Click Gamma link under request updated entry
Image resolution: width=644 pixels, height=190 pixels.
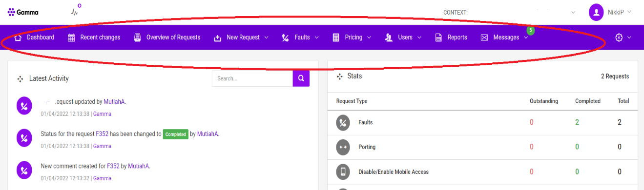(x=103, y=114)
